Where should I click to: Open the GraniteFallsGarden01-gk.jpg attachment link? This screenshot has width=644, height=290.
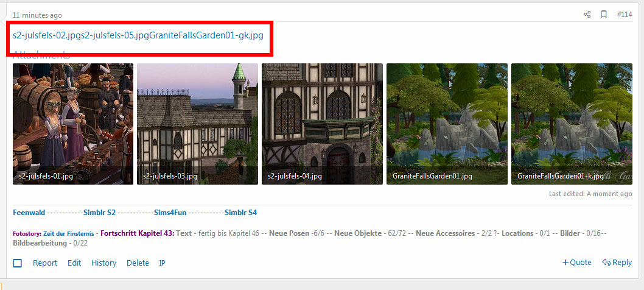tap(206, 35)
